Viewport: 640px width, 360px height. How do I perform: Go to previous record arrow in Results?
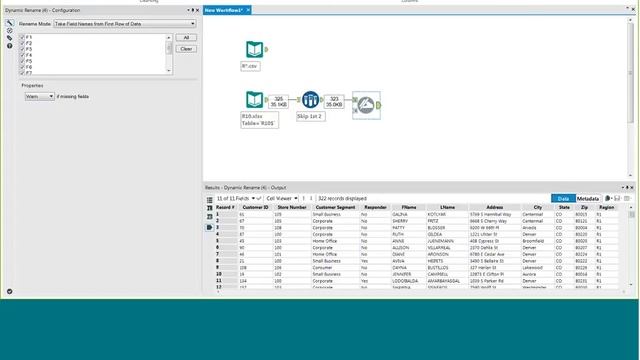(304, 198)
